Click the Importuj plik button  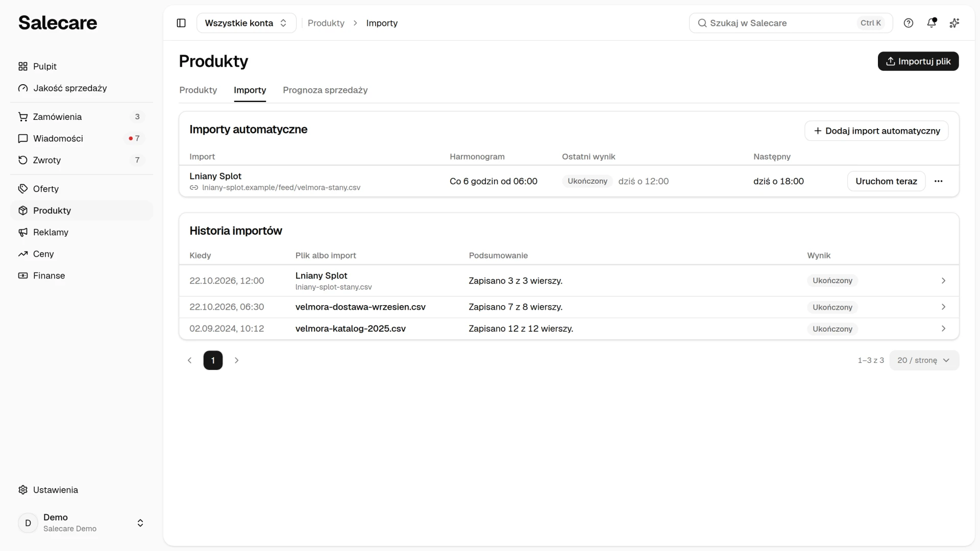pos(918,61)
